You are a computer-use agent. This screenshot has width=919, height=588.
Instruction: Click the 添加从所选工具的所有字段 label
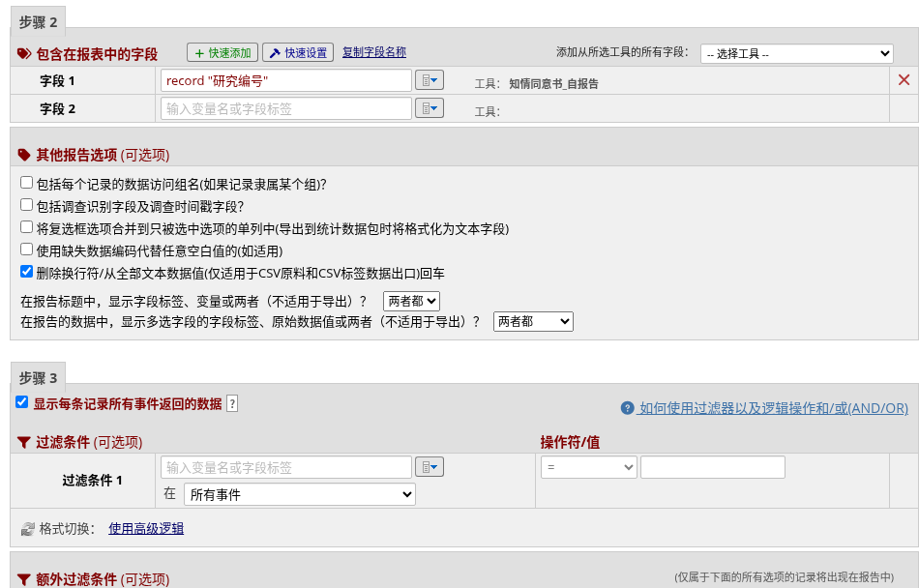coord(622,52)
